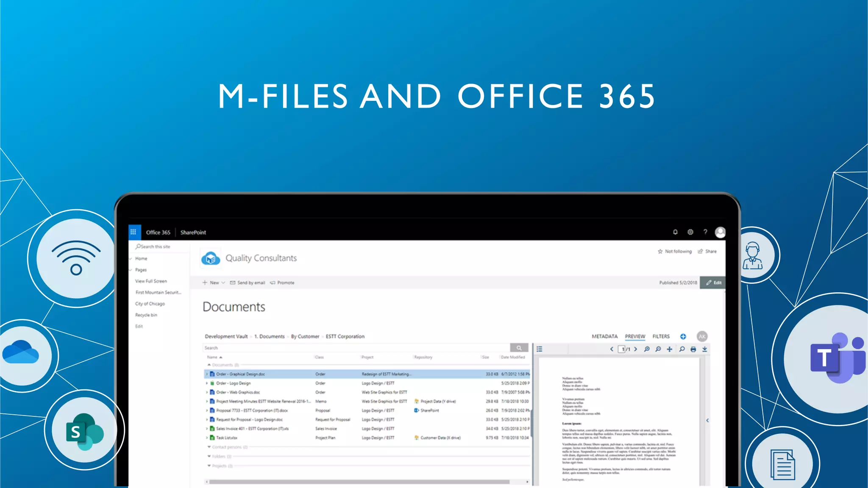The image size is (868, 488).
Task: Select Order - Web Graphics.doc file
Action: click(238, 392)
